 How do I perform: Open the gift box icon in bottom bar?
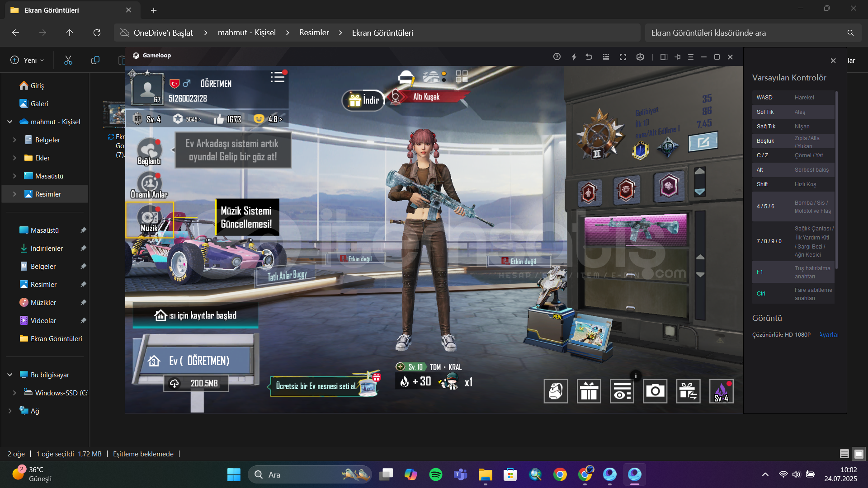(x=589, y=391)
